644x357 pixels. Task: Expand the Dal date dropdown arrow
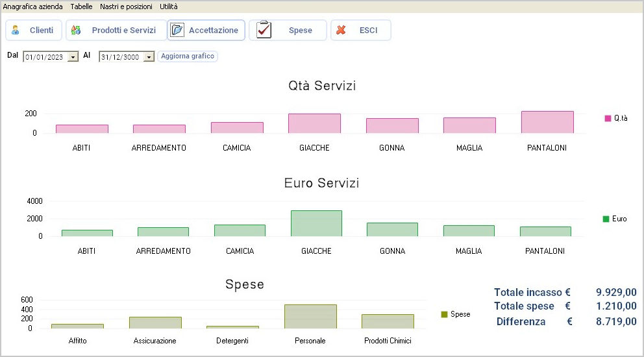pos(73,57)
